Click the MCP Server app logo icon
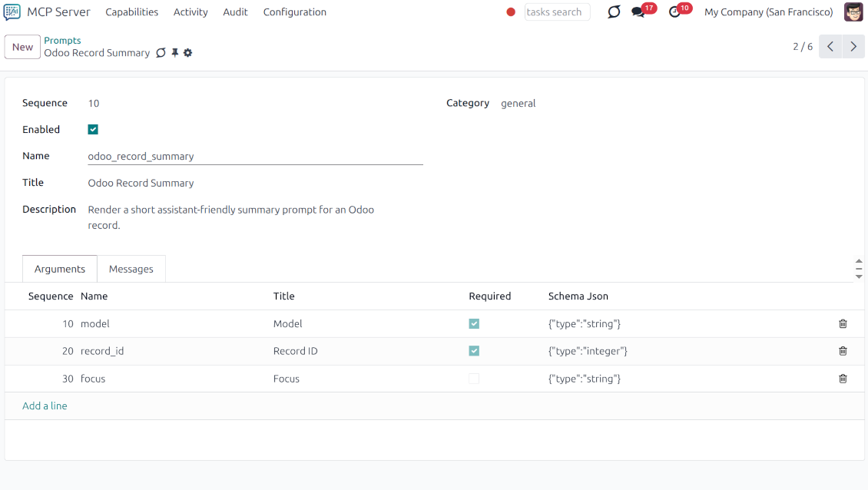 click(x=11, y=12)
